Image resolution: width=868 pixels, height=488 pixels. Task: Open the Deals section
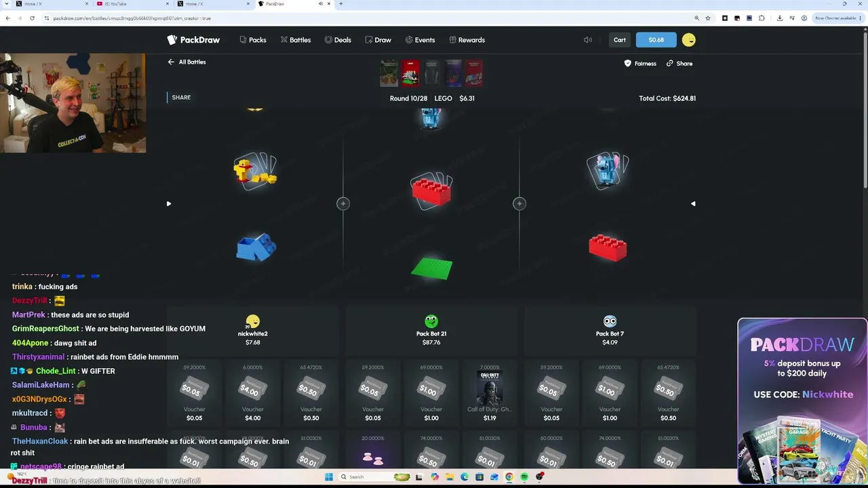[338, 40]
